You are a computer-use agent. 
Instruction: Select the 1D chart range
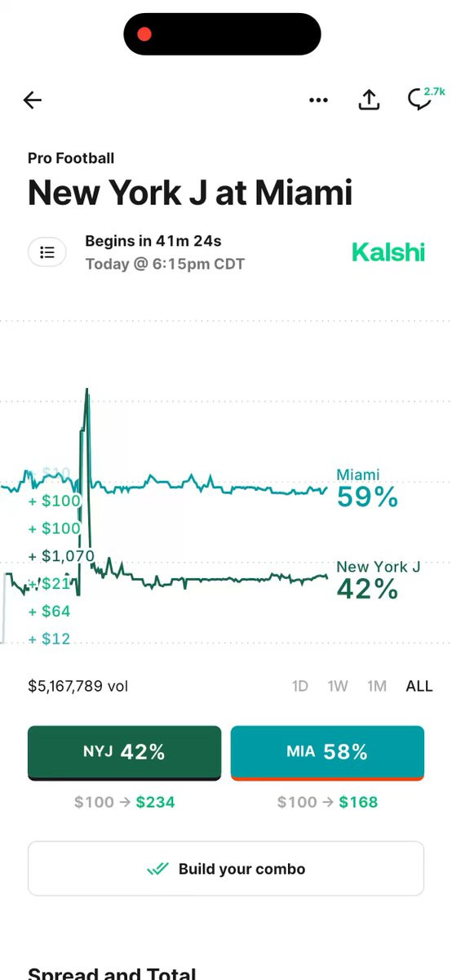tap(300, 686)
